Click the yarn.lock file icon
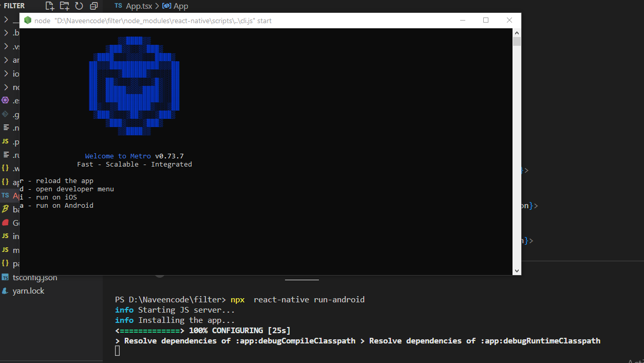 [6, 291]
